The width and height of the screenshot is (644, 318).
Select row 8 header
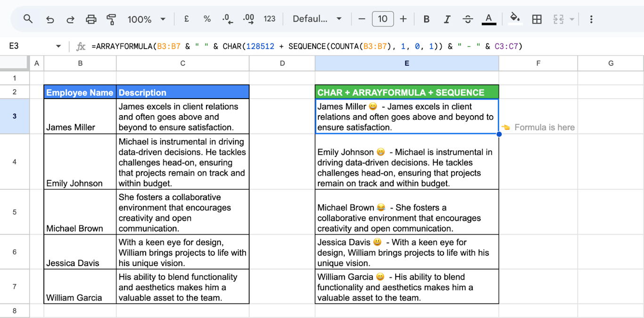click(15, 311)
